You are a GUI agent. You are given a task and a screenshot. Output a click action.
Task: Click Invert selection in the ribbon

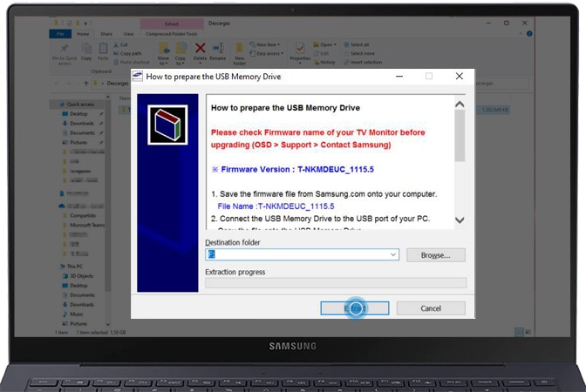(x=363, y=63)
